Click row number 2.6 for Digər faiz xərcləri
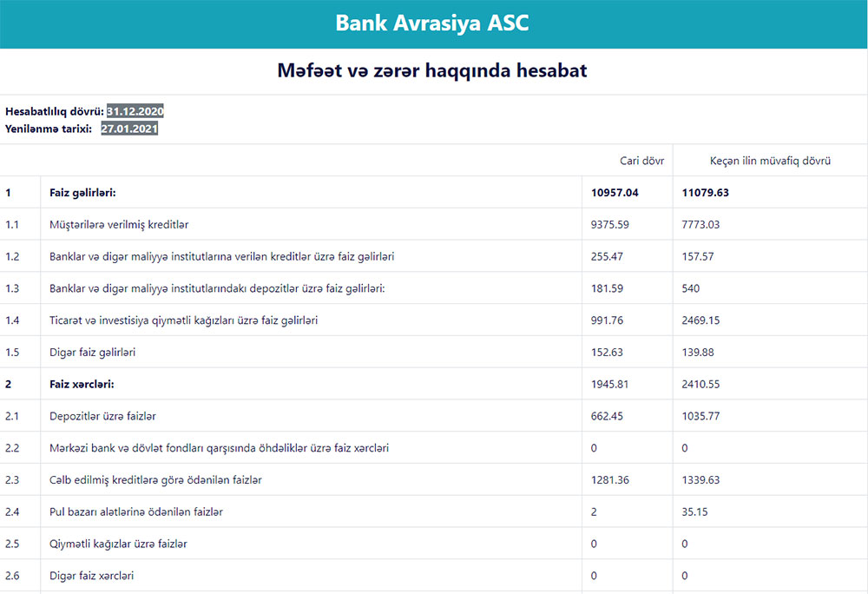868x594 pixels. click(x=12, y=576)
